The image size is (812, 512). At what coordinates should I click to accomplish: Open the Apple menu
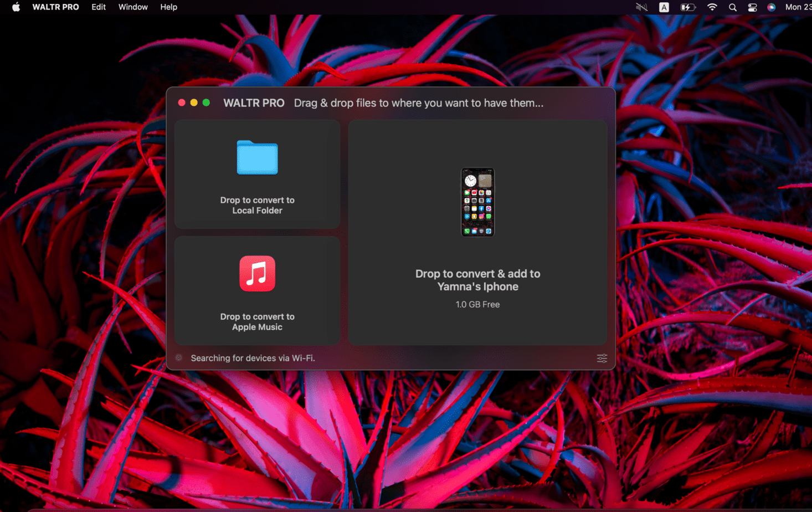click(x=16, y=7)
